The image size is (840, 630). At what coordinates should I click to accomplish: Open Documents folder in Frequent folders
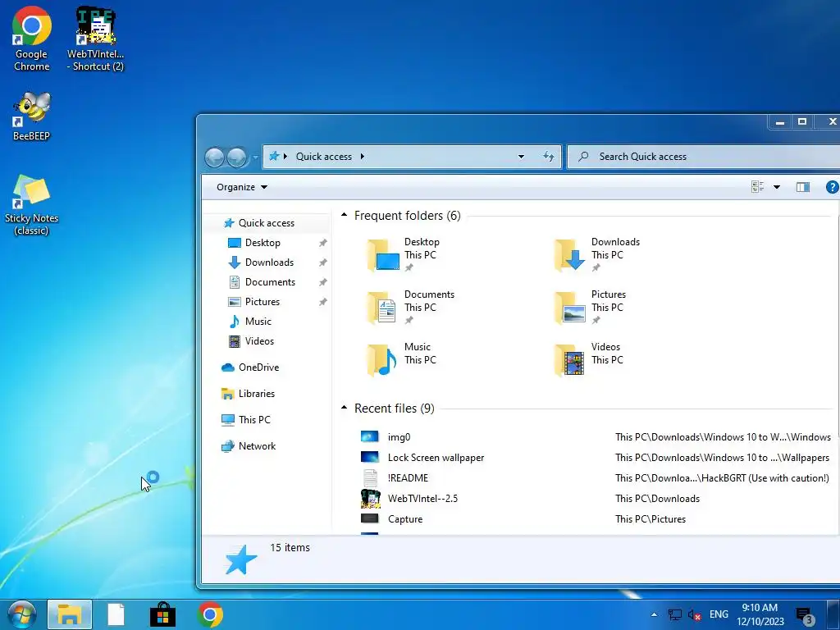[410, 308]
